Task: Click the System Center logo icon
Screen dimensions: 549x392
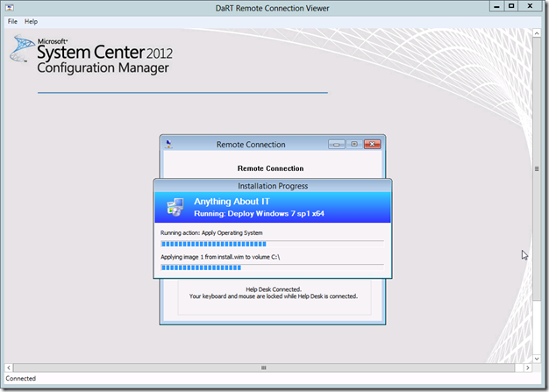Action: click(x=22, y=48)
